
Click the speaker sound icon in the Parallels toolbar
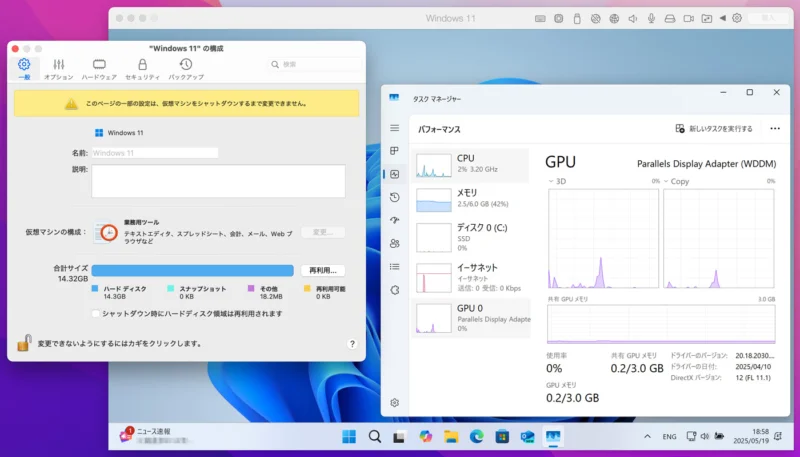[633, 19]
